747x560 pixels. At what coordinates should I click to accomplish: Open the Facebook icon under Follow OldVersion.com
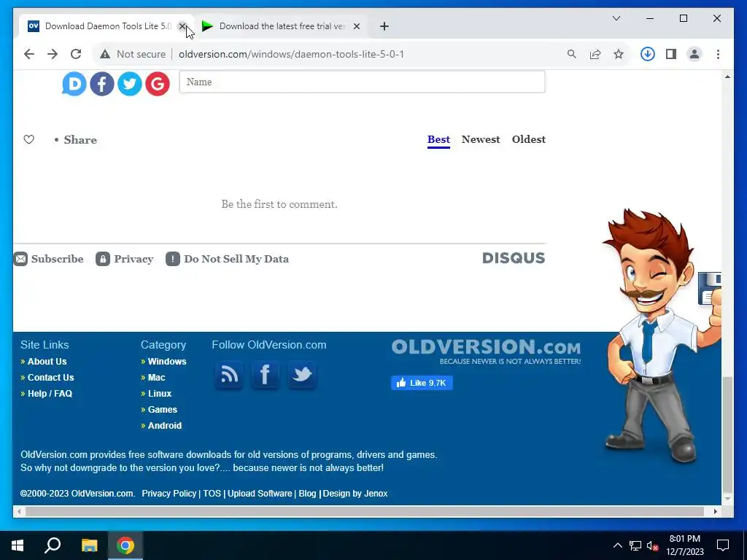tap(265, 375)
